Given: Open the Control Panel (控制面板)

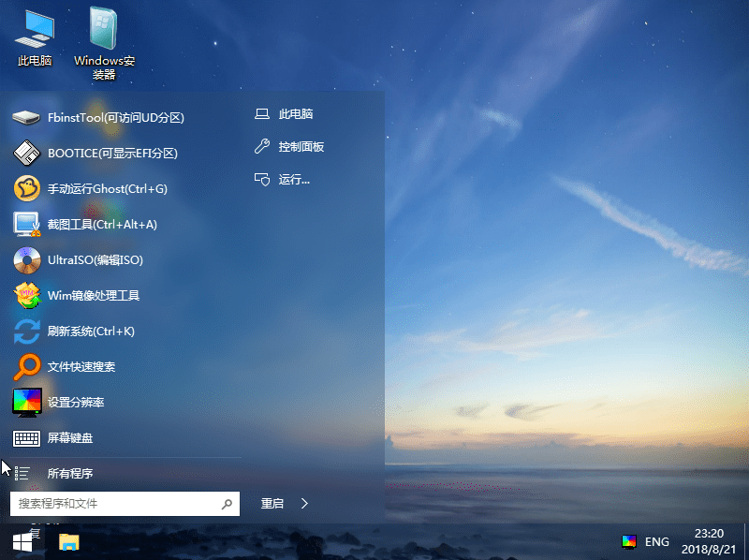Looking at the screenshot, I should [298, 147].
